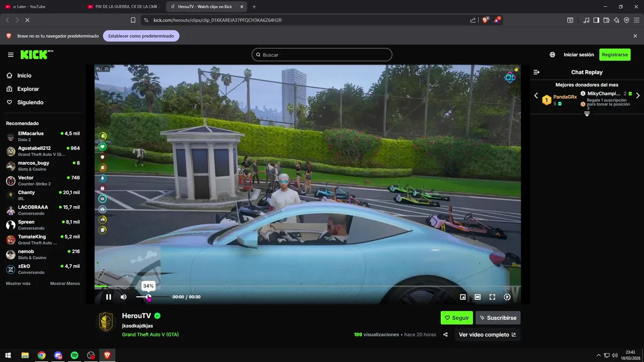Open Grand Theft Auto V (GTA) category link
Viewport: 644px width, 362px height.
click(150, 334)
